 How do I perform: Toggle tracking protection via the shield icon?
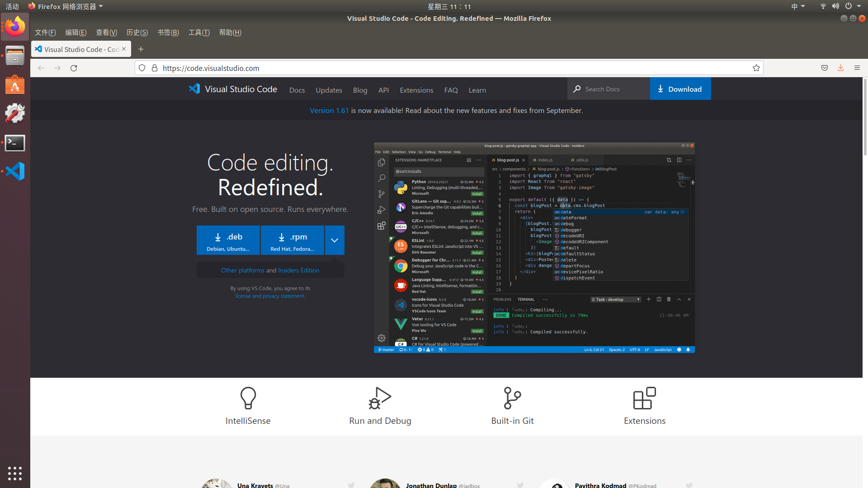142,68
